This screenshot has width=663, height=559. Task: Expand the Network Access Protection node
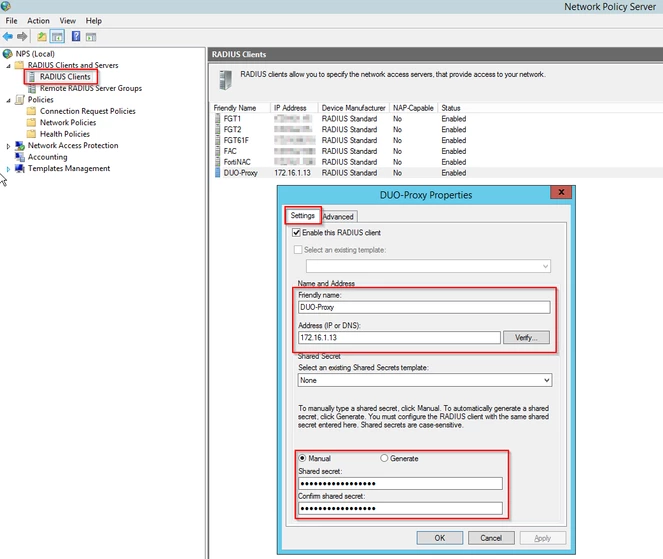[8, 146]
